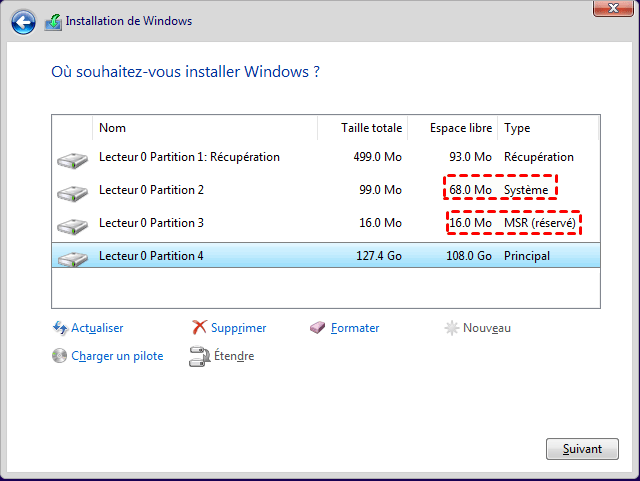Click the Principal type cell
The height and width of the screenshot is (481, 640).
(x=527, y=256)
